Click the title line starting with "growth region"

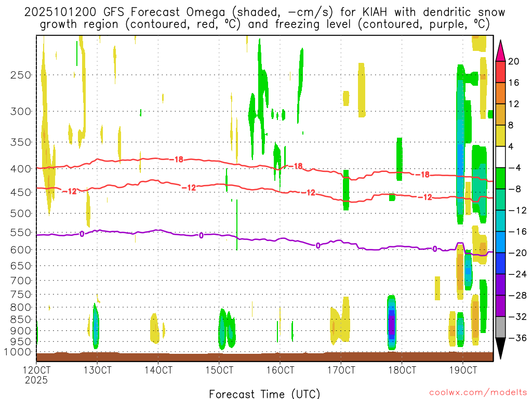(x=264, y=24)
